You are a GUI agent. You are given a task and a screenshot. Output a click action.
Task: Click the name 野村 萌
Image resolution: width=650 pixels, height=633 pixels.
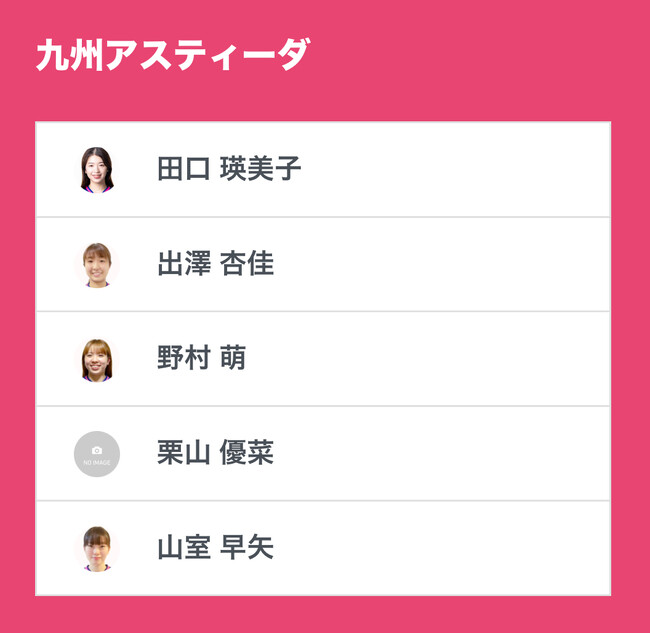[x=201, y=359]
